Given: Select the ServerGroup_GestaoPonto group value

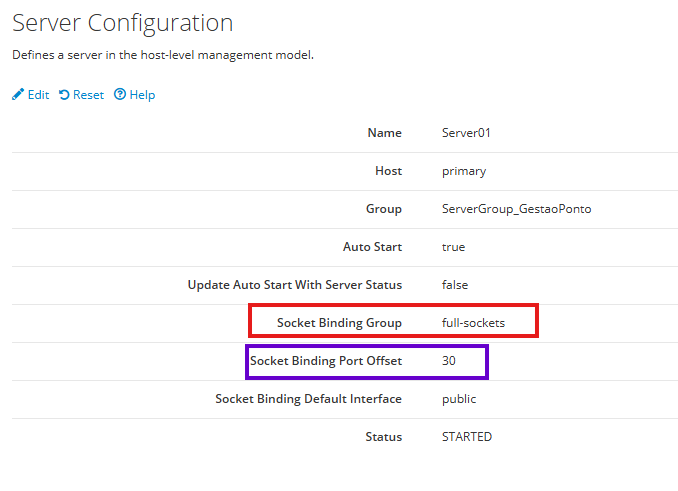Looking at the screenshot, I should 523,209.
